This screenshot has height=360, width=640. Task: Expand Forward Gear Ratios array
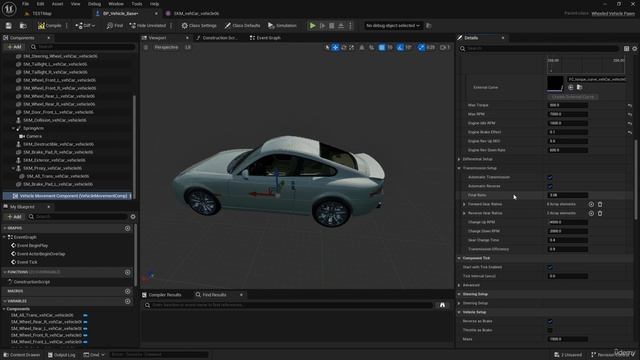(464, 204)
